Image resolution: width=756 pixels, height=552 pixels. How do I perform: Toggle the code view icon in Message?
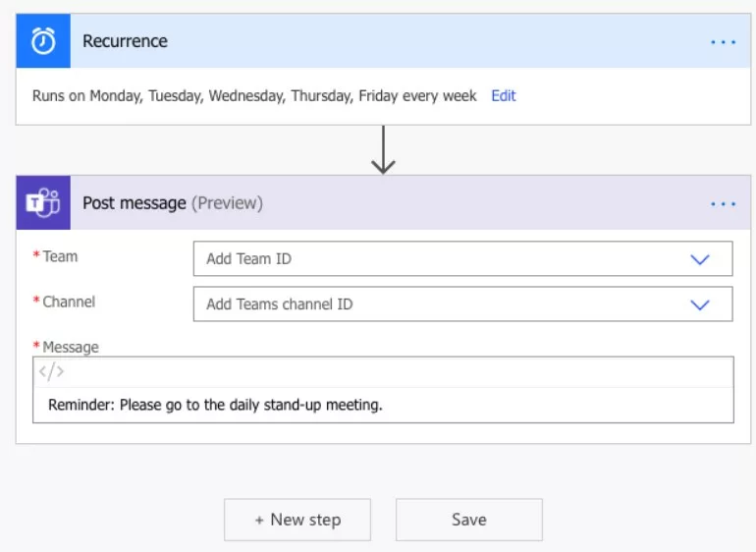(51, 371)
